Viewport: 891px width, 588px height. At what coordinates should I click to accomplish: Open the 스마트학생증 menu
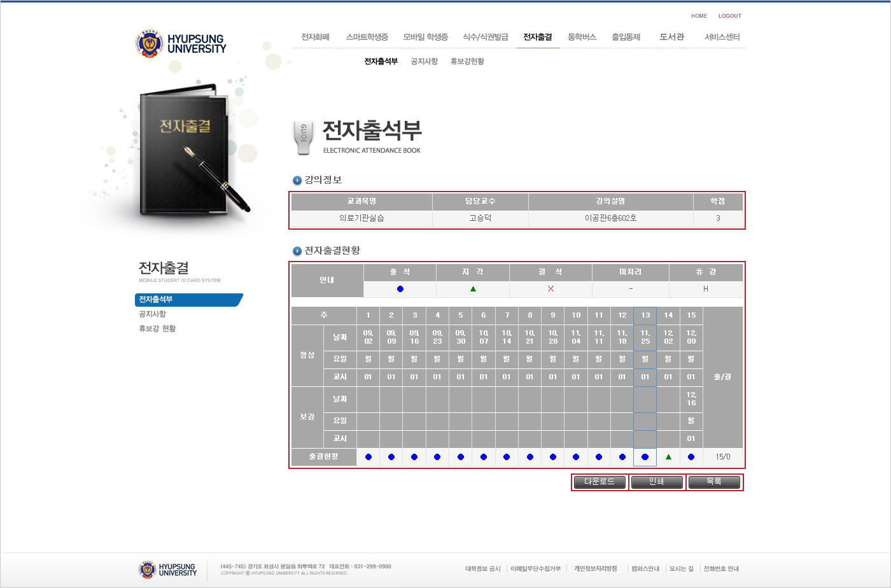(x=367, y=37)
